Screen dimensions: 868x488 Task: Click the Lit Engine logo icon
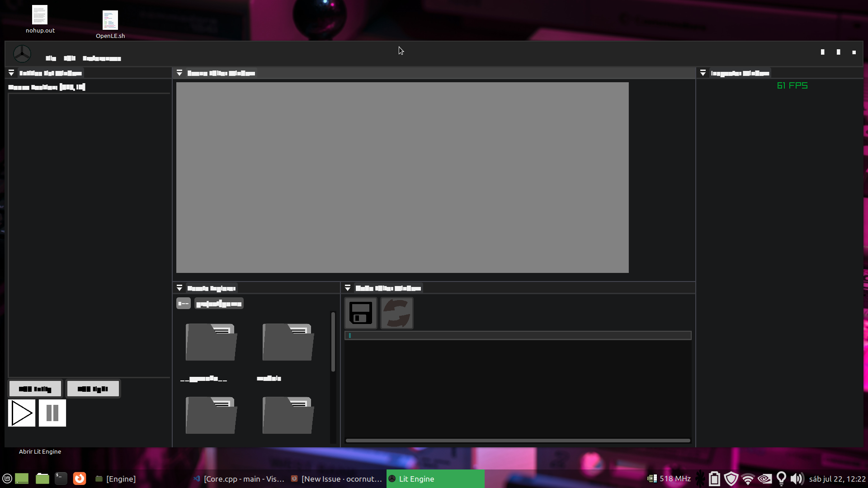coord(22,54)
